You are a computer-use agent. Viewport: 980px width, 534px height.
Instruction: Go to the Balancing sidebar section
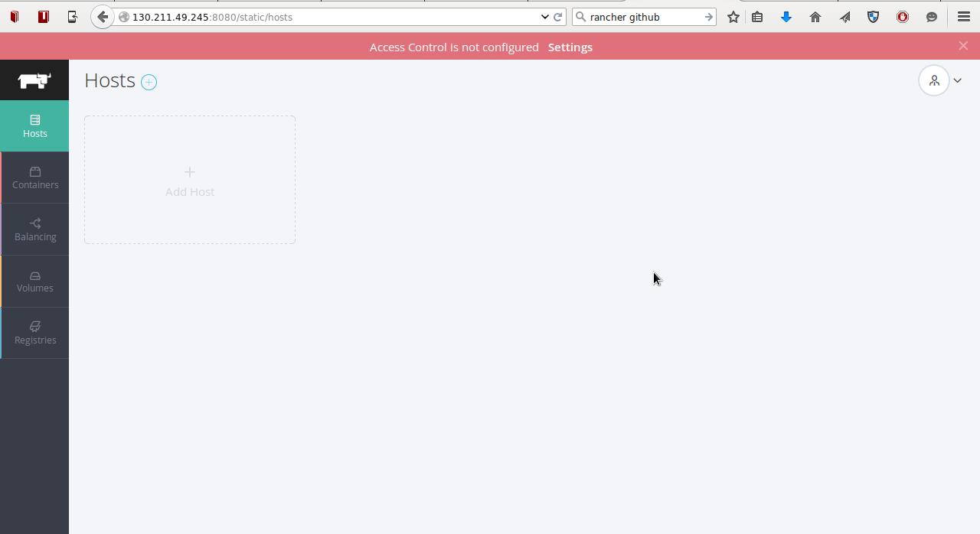tap(35, 230)
